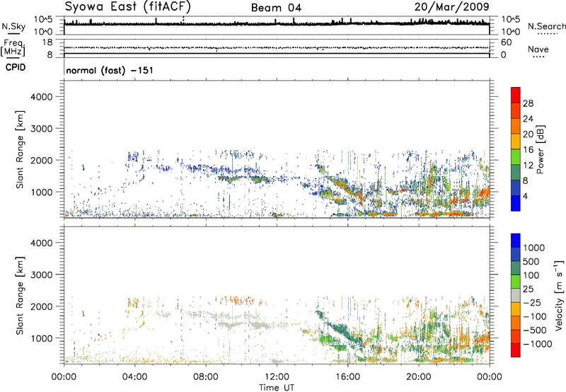Select the "3000" tick on the velocity panel axis
The height and width of the screenshot is (392, 566).
[41, 275]
